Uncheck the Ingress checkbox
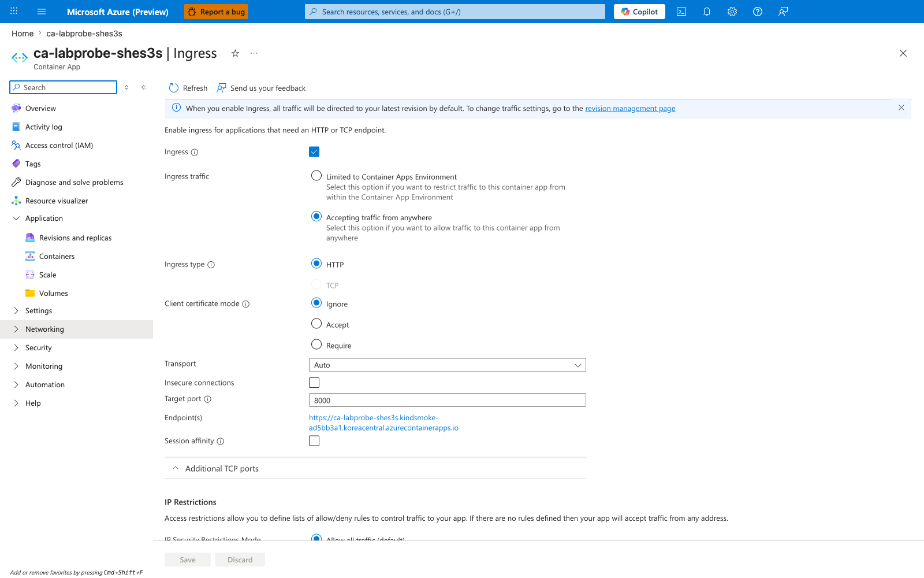 [x=314, y=151]
